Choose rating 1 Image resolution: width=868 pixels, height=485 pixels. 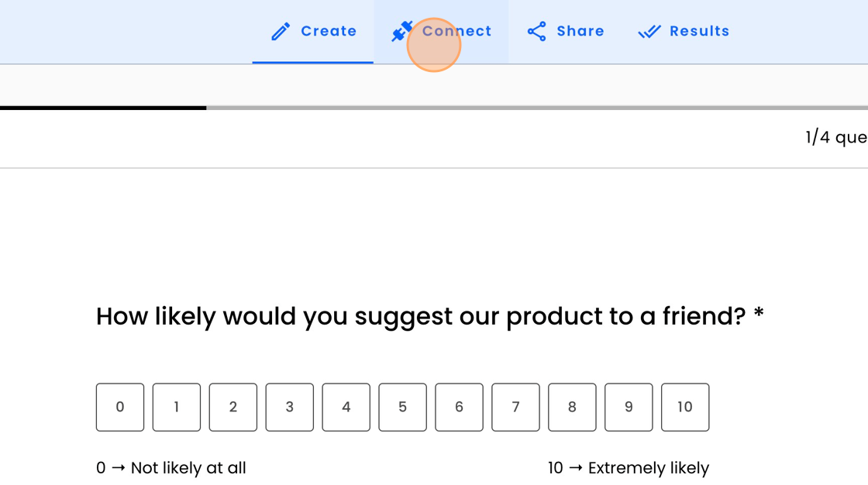pyautogui.click(x=177, y=407)
